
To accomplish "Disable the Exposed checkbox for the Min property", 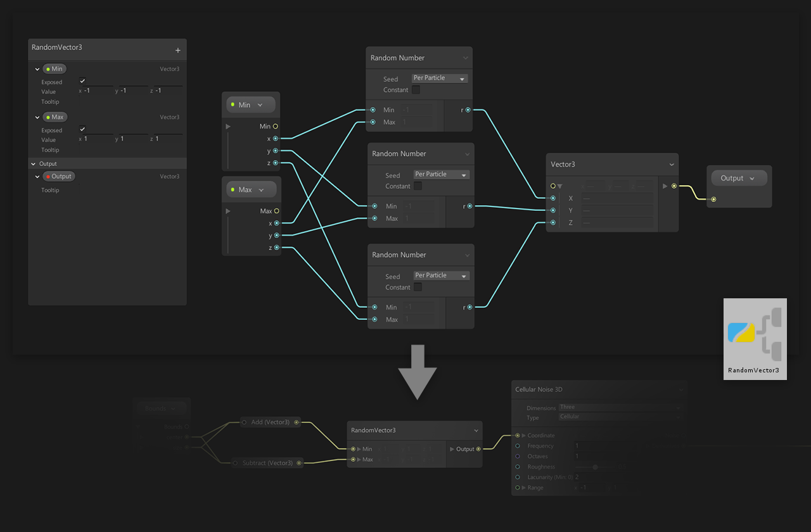I will pyautogui.click(x=82, y=80).
